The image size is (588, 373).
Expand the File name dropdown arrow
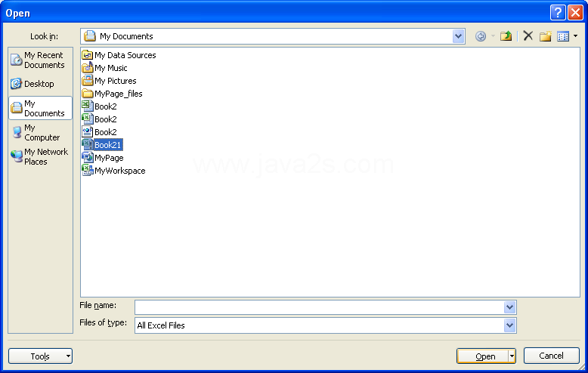pos(509,307)
